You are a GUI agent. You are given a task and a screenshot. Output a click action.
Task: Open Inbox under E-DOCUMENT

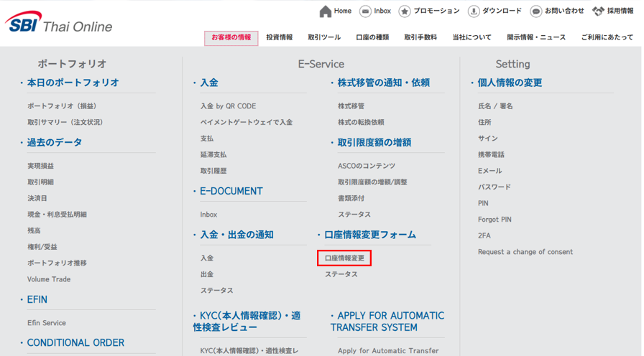pyautogui.click(x=208, y=215)
